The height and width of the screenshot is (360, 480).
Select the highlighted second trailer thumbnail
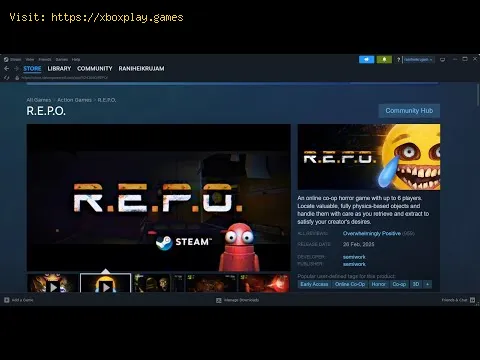pyautogui.click(x=106, y=283)
